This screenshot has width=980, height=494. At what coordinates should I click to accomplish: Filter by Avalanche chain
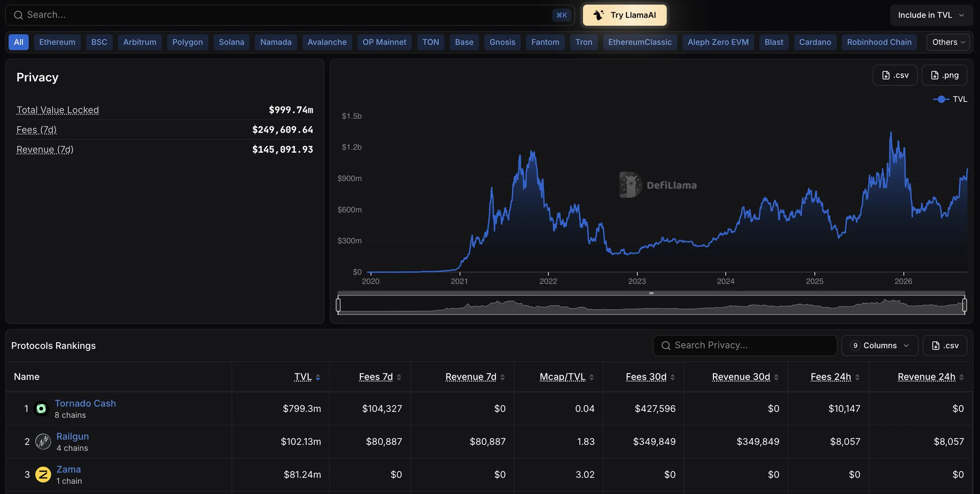[x=327, y=42]
